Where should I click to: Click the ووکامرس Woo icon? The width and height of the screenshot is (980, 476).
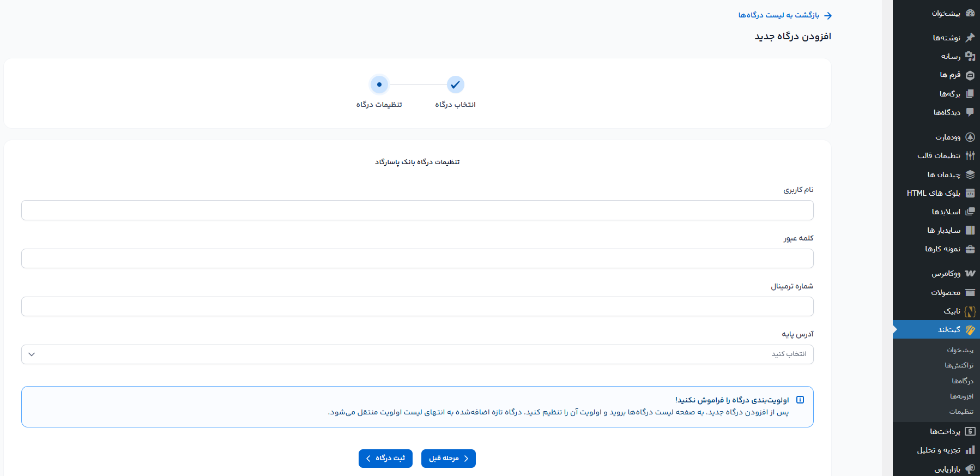click(x=970, y=273)
